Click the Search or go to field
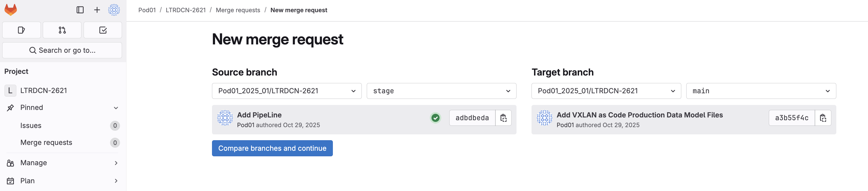This screenshot has height=191, width=868. tap(62, 50)
